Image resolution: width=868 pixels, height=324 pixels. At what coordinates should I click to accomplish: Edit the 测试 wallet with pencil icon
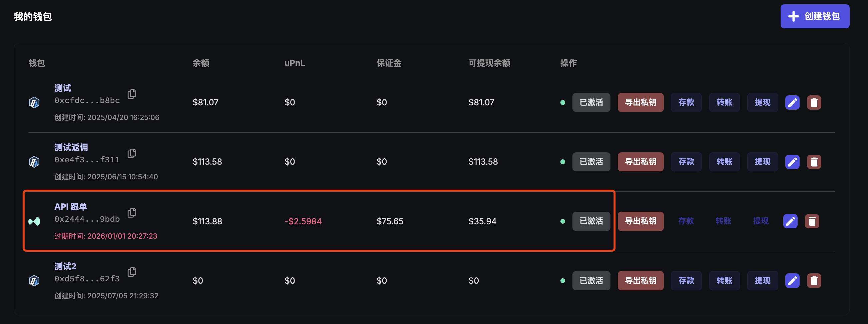click(792, 102)
